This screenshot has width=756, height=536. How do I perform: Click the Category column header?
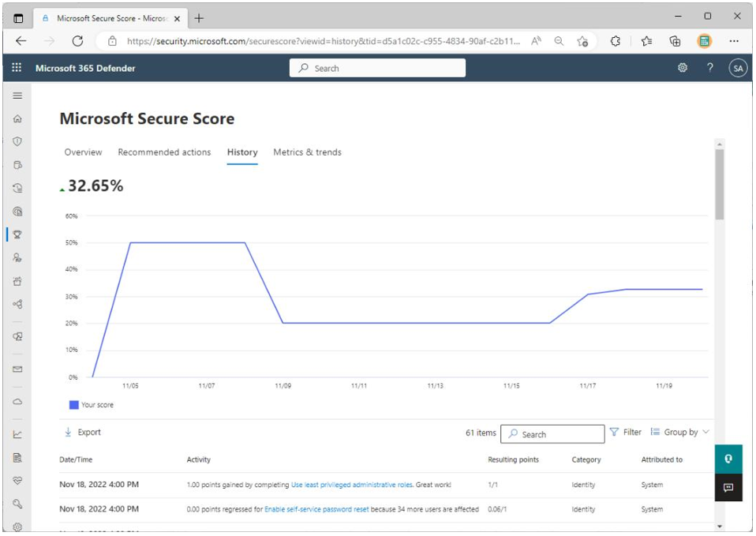[586, 459]
